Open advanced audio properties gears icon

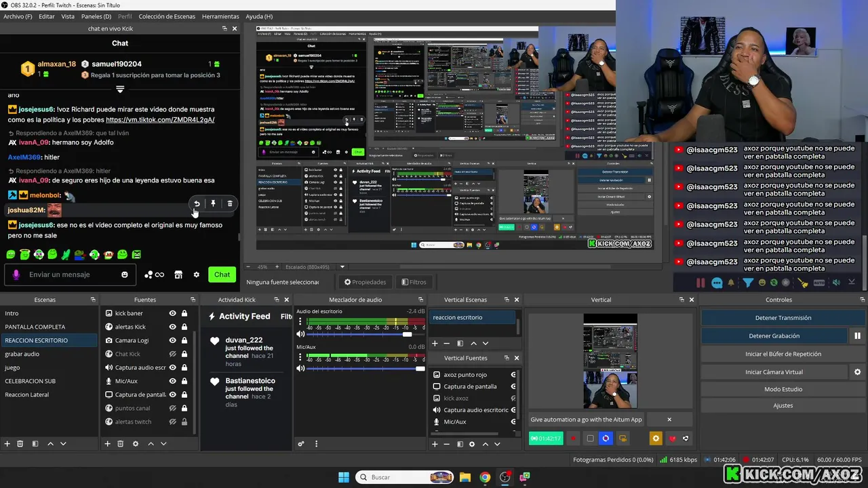point(301,444)
